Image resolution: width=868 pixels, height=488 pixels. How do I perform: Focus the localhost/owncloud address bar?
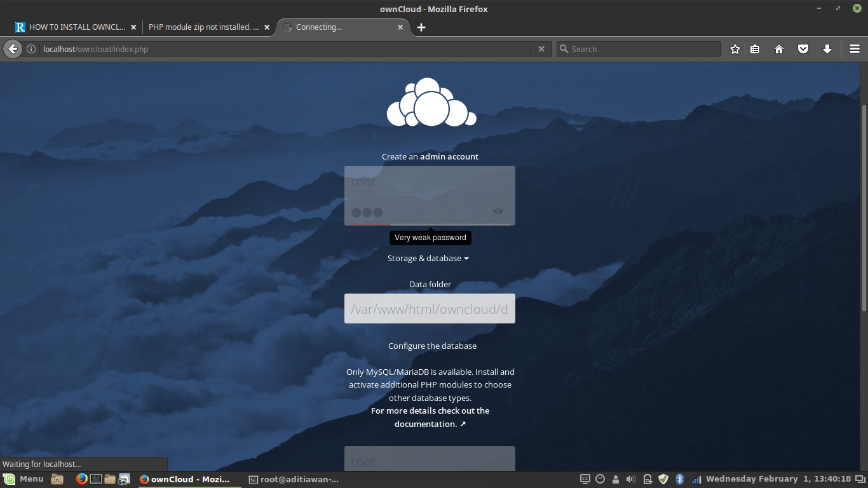pos(286,49)
